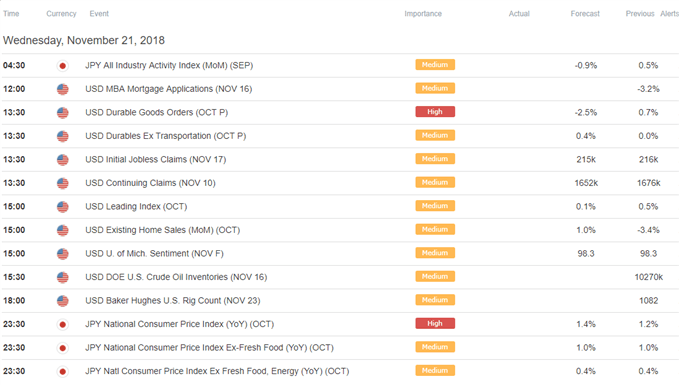Click the date heading Wednesday, November 21, 2018
The width and height of the screenshot is (679, 385).
click(x=84, y=40)
